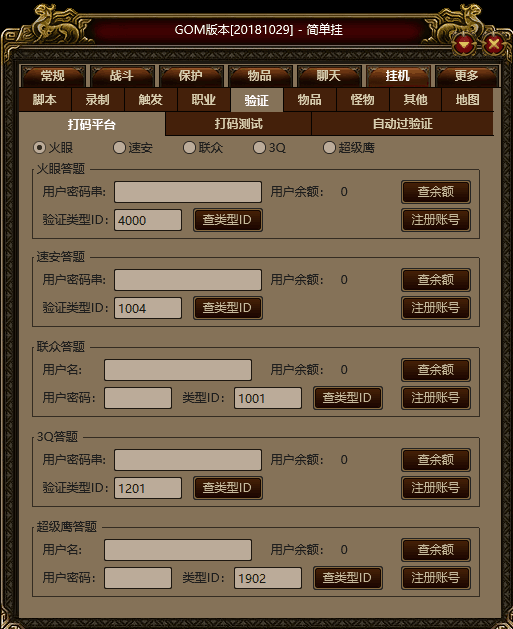Open the 打码测试 tab

pyautogui.click(x=239, y=124)
